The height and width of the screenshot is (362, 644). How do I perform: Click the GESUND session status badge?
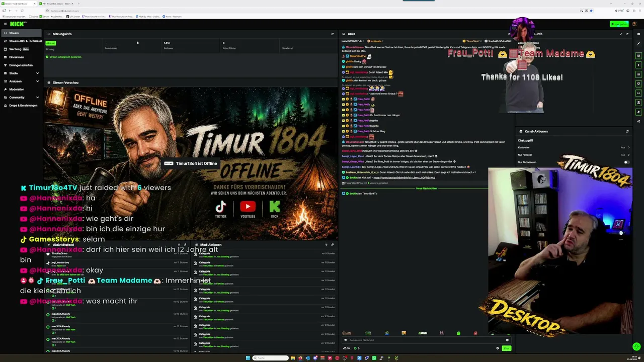pyautogui.click(x=50, y=43)
